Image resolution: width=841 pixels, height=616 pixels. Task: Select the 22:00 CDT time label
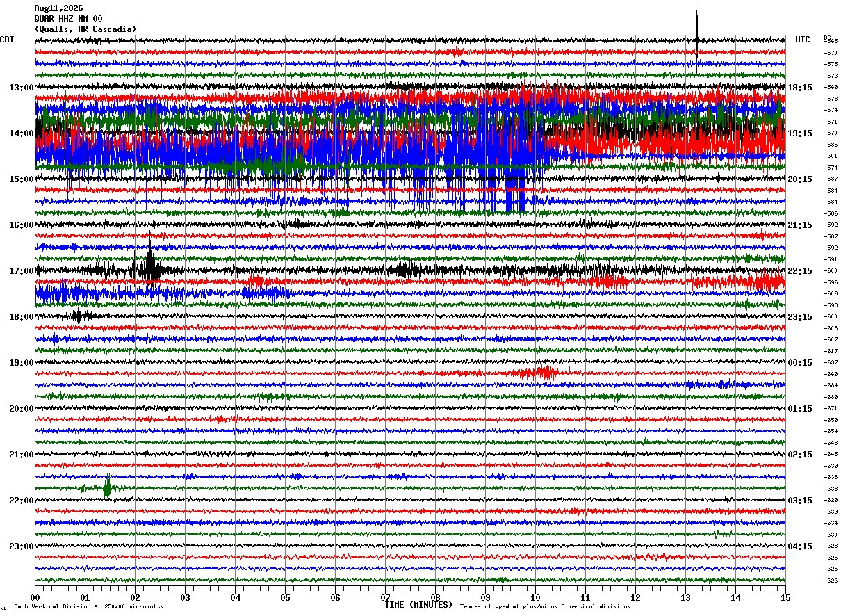click(x=21, y=500)
